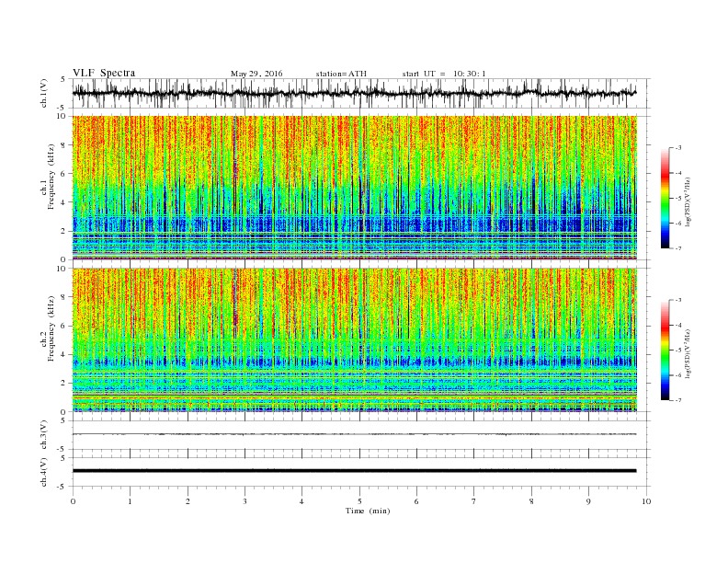Click the ch.1 colorbar 'log(PSD)(V²/Hz)' label
728x563 pixels.
point(688,201)
